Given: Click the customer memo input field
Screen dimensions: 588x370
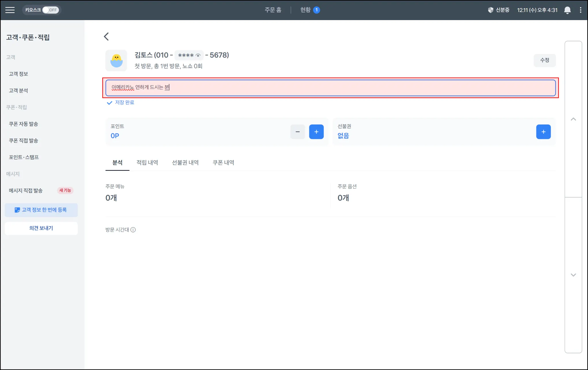Looking at the screenshot, I should 330,88.
